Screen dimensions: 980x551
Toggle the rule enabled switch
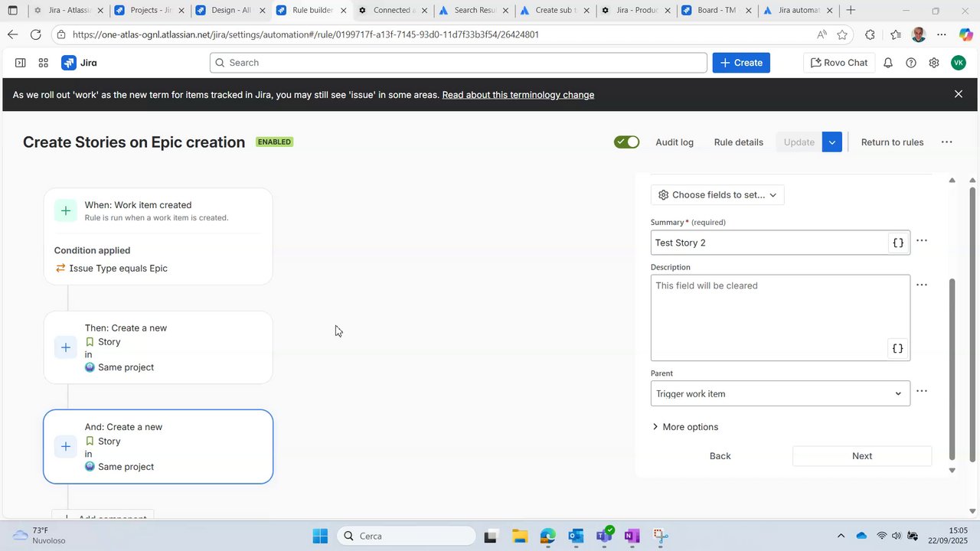626,142
